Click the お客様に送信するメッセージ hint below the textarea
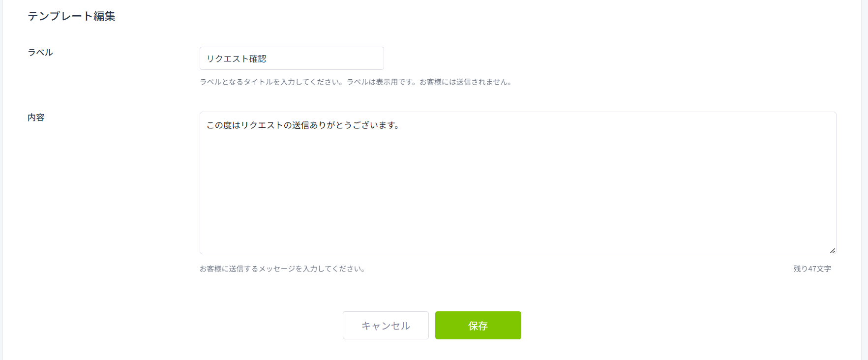This screenshot has height=360, width=868. click(283, 269)
